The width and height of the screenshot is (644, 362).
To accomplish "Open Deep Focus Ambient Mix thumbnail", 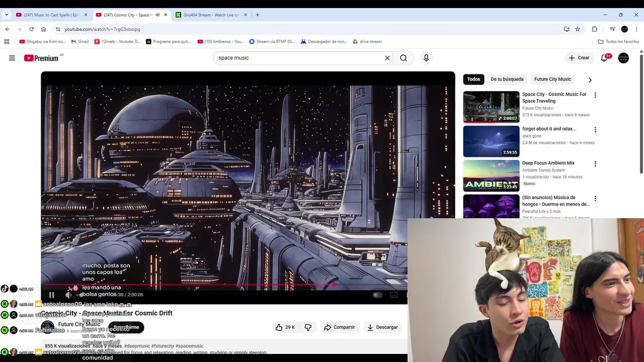I will (491, 176).
